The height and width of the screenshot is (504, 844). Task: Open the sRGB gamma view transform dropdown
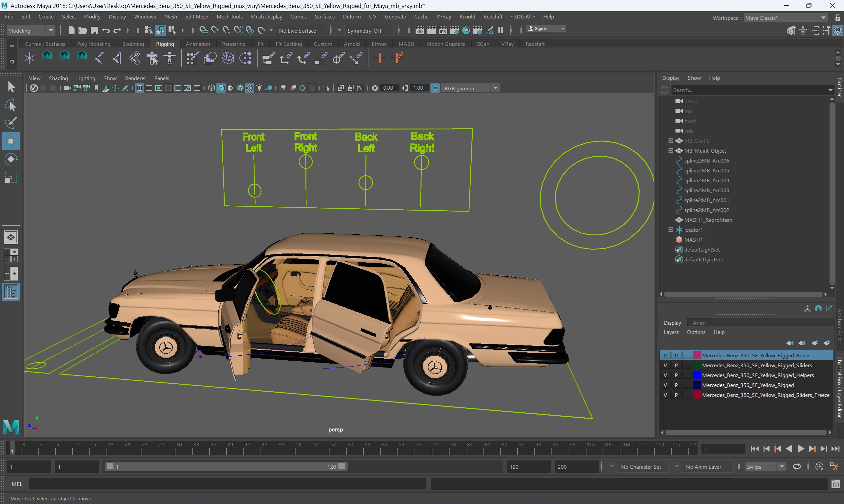(470, 88)
